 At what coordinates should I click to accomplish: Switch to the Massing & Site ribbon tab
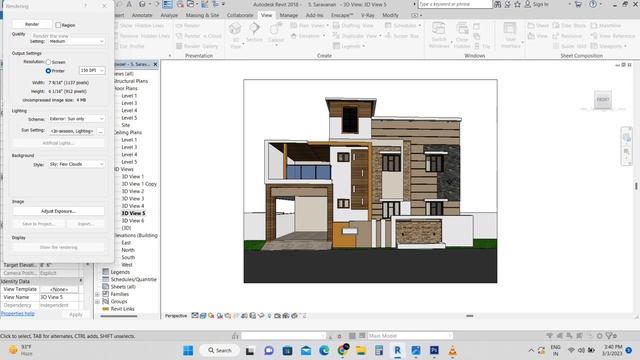click(x=202, y=15)
